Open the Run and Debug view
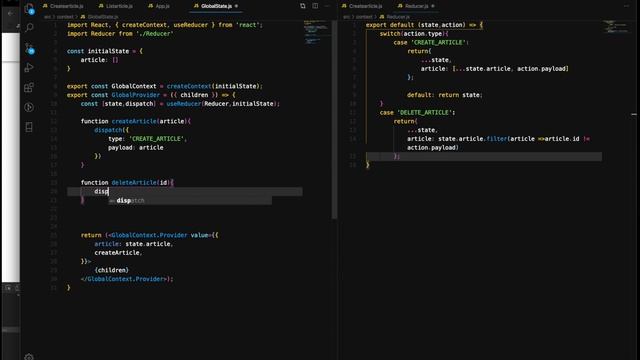Screen dimensions: 640x360 (x=29, y=67)
